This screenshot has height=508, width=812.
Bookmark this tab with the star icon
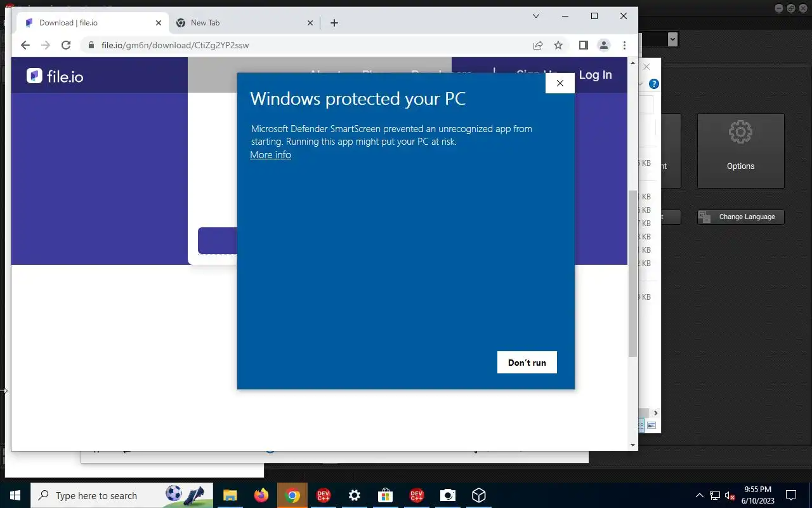(x=558, y=45)
